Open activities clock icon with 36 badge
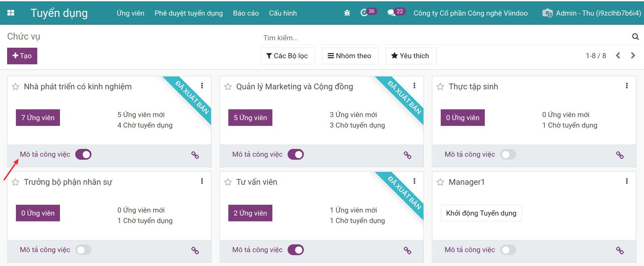 point(364,13)
